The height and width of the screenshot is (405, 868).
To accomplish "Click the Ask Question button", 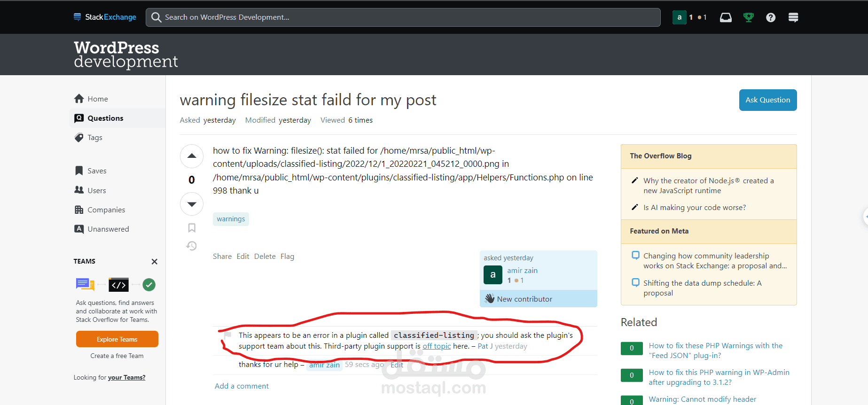I will click(x=768, y=100).
